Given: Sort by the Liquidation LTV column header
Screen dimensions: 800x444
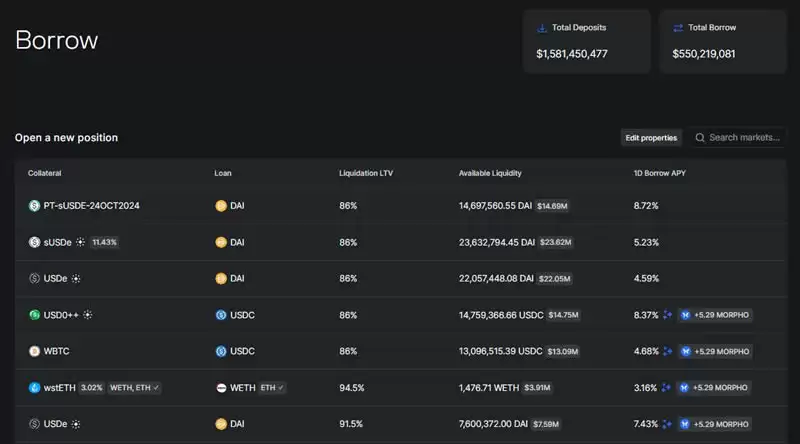Looking at the screenshot, I should [367, 173].
